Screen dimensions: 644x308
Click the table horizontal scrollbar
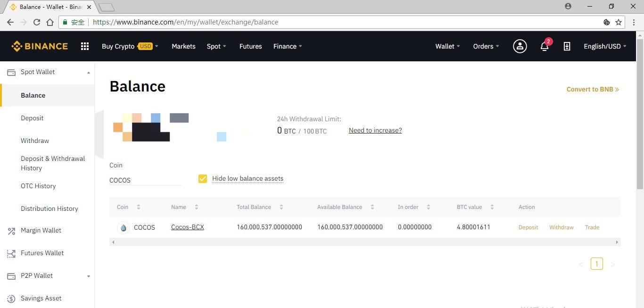pyautogui.click(x=365, y=242)
